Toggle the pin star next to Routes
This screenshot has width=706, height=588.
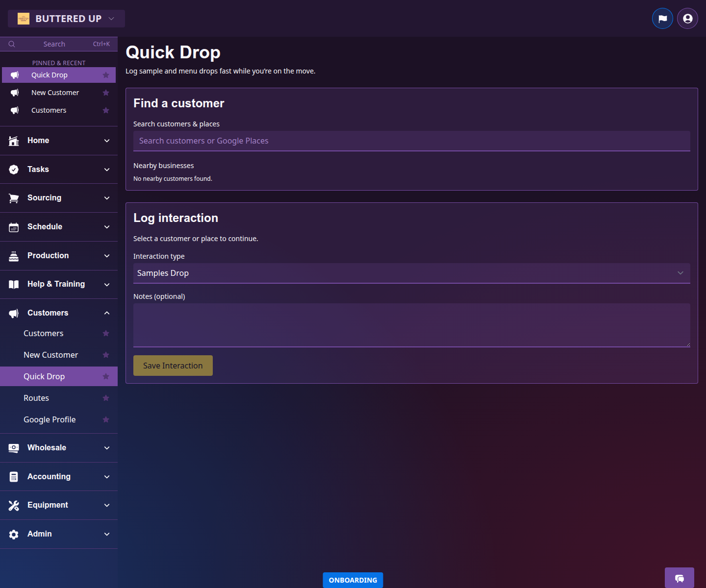(106, 398)
